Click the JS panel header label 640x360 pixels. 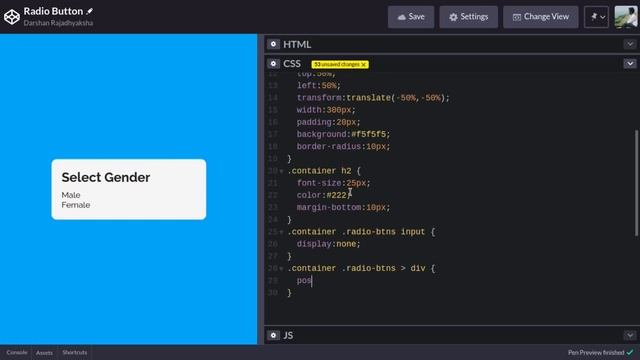click(x=288, y=335)
